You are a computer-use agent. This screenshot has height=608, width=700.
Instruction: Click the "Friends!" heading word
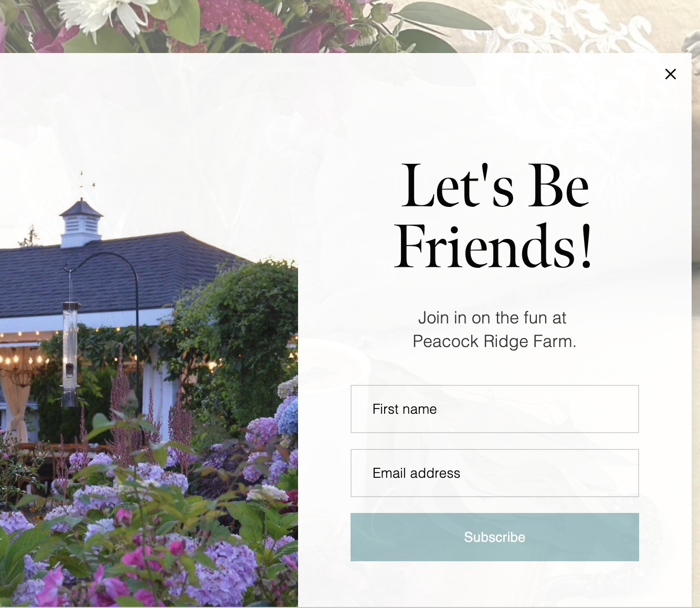(x=494, y=247)
